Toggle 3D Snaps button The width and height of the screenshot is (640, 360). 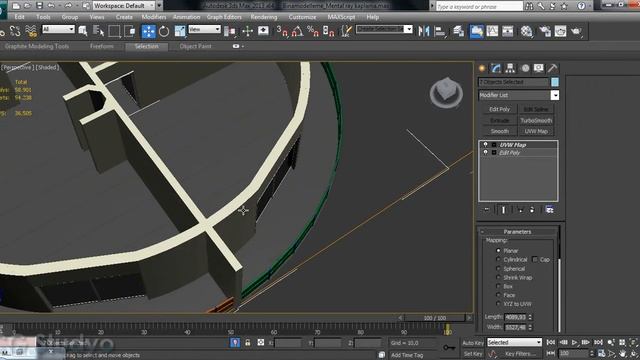click(282, 31)
